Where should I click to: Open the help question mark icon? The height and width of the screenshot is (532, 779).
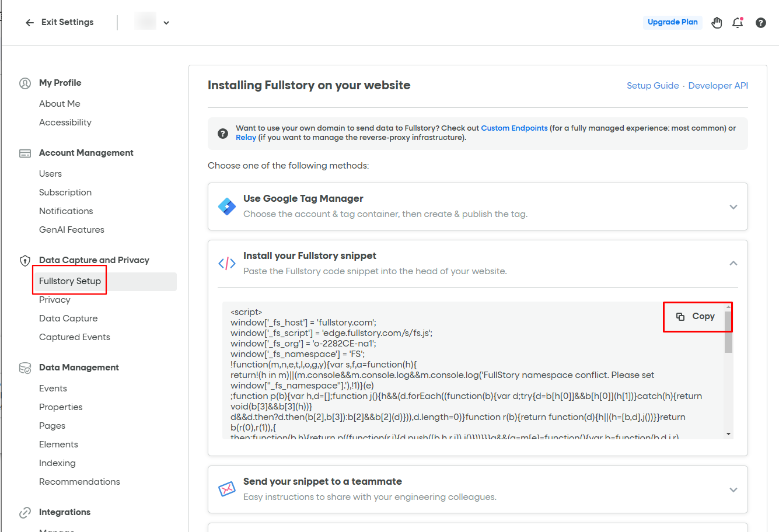click(x=760, y=23)
